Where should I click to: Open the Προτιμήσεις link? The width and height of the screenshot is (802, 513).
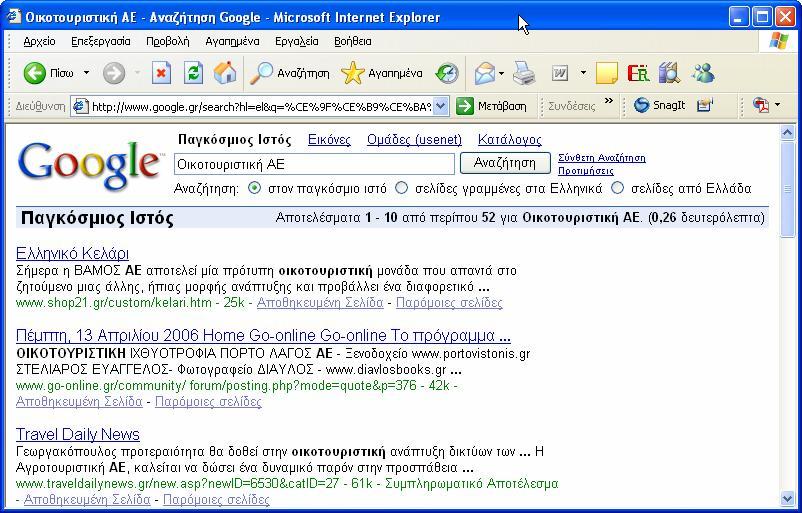586,171
